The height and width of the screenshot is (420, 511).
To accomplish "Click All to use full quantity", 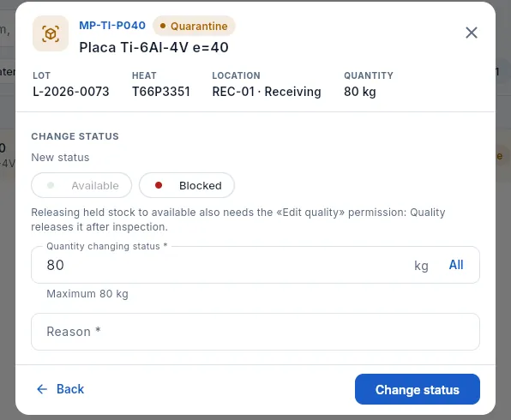I will 456,265.
